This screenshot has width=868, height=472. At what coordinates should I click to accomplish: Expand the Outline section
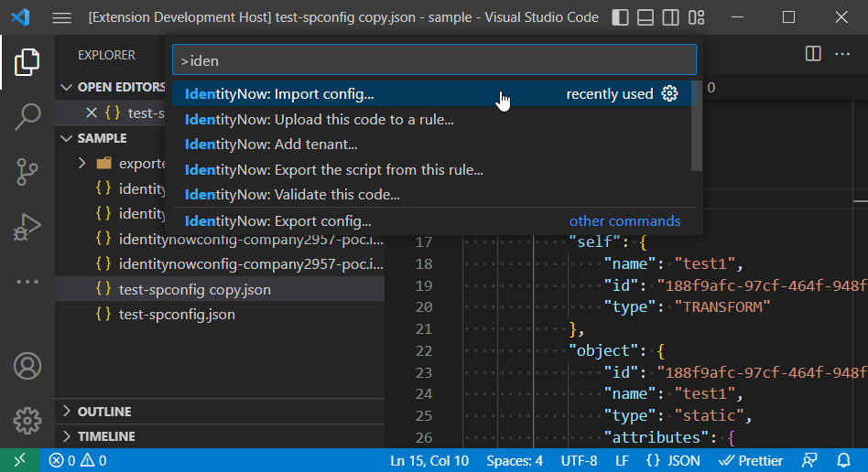(x=67, y=411)
